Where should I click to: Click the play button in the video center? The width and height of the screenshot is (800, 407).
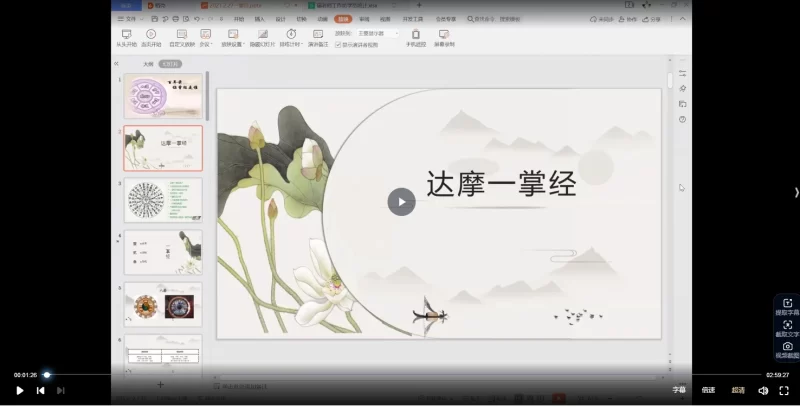point(401,201)
